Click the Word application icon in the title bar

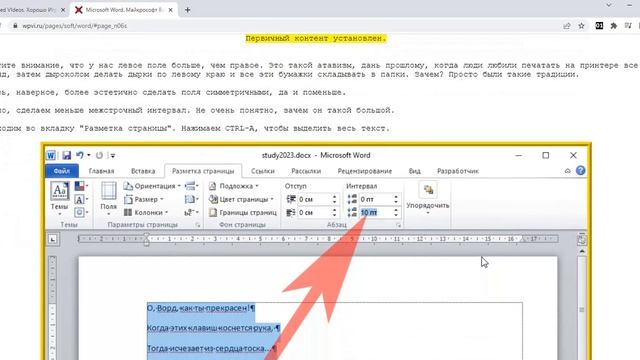(51, 156)
